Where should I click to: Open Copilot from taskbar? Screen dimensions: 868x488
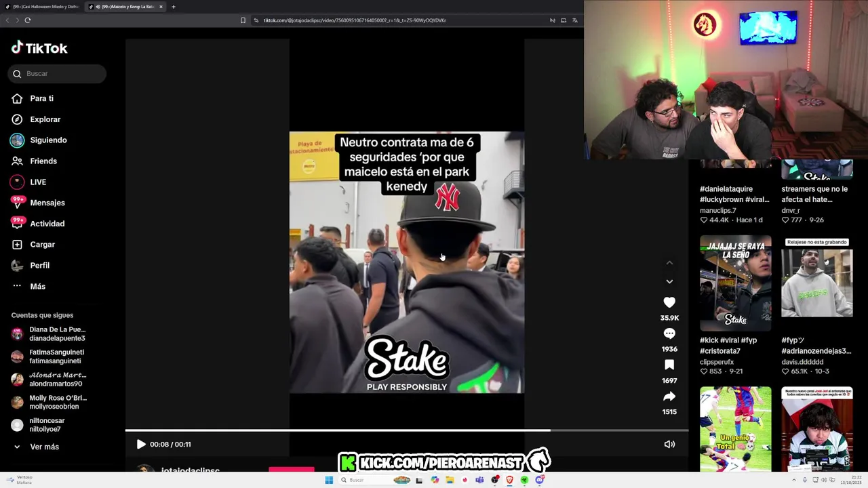[435, 480]
